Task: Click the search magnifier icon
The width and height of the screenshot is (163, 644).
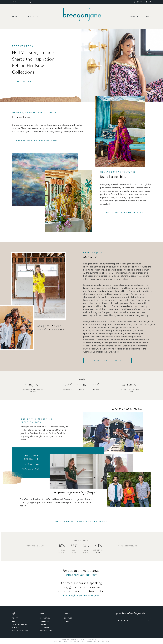Action: [30, 2]
